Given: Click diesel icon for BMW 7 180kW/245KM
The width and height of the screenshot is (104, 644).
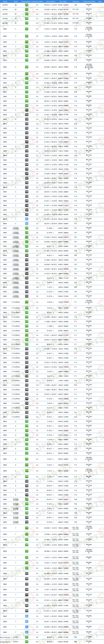Looking at the screenshot, I should (x=27, y=574).
